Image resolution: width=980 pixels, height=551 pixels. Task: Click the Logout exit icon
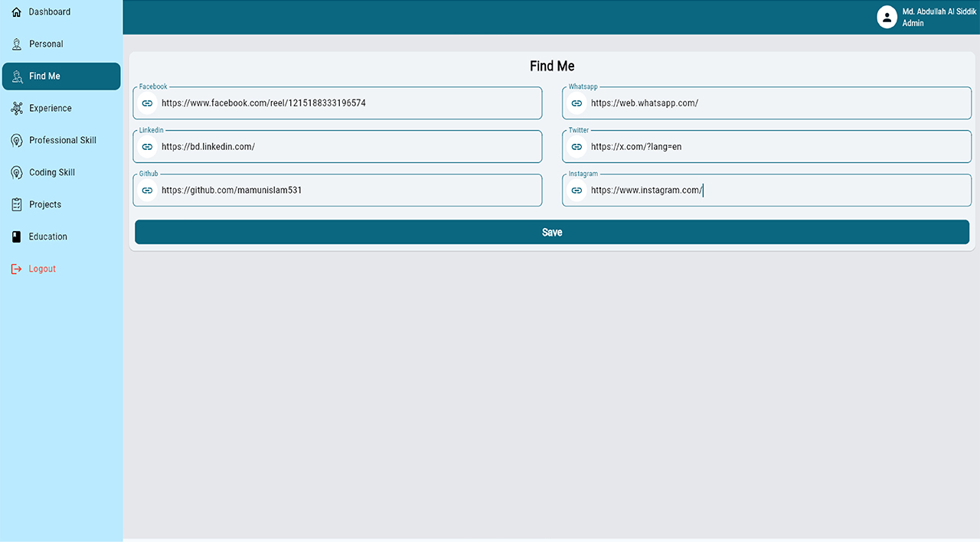coord(15,269)
